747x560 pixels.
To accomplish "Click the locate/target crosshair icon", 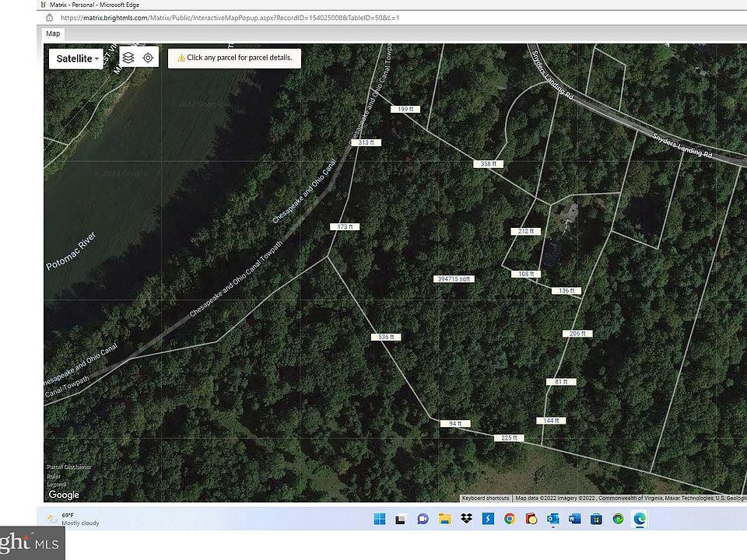I will (x=148, y=58).
